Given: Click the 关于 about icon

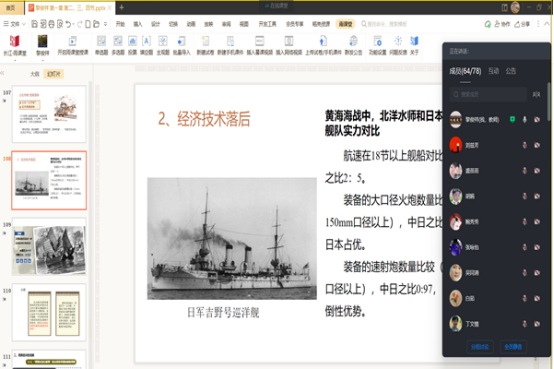Looking at the screenshot, I should (414, 41).
